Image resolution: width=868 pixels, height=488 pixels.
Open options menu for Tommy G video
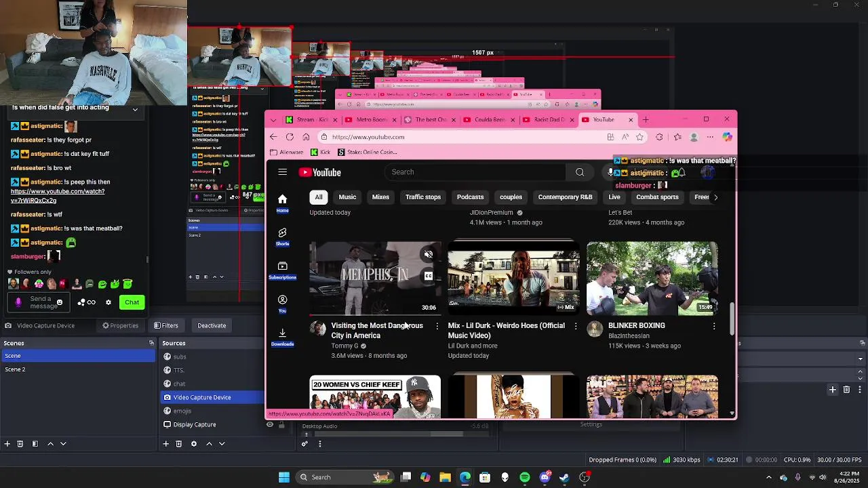[437, 326]
